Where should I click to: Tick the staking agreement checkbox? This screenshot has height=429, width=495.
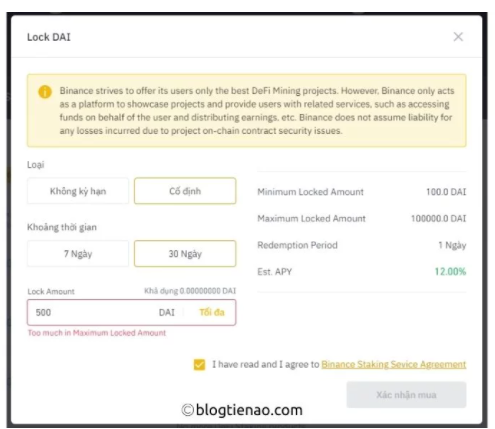(199, 365)
